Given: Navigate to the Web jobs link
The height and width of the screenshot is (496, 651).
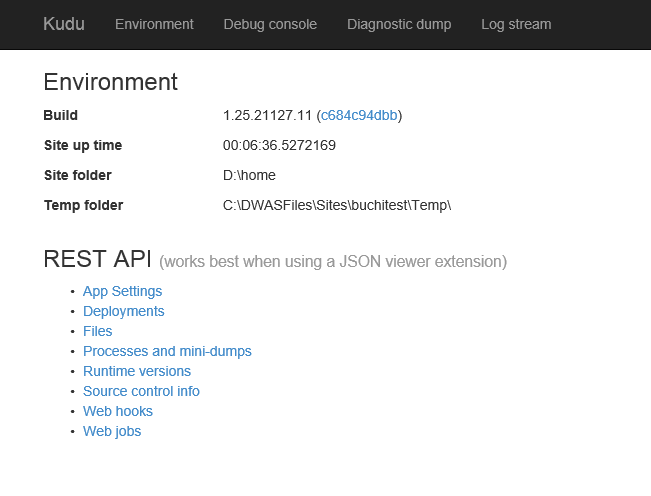Looking at the screenshot, I should pyautogui.click(x=112, y=431).
